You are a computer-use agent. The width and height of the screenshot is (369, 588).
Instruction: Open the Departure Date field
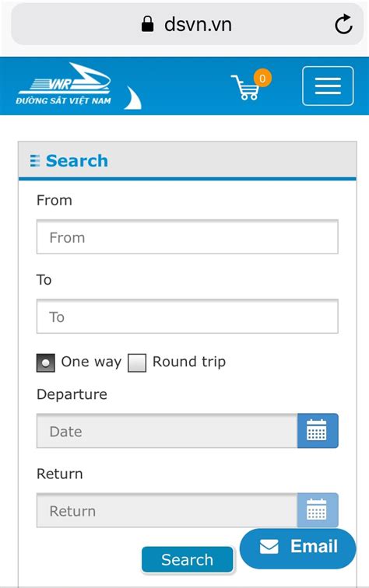coord(167,431)
